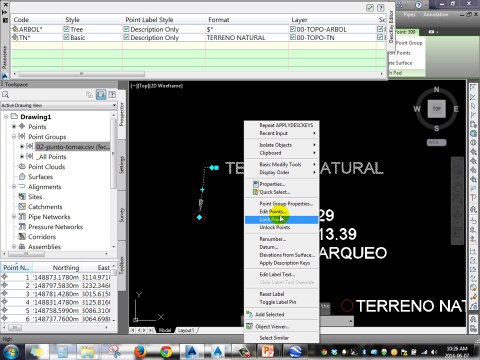Click the Object Viewer icon in context menu
Screen dimensions: 480x360
click(249, 326)
